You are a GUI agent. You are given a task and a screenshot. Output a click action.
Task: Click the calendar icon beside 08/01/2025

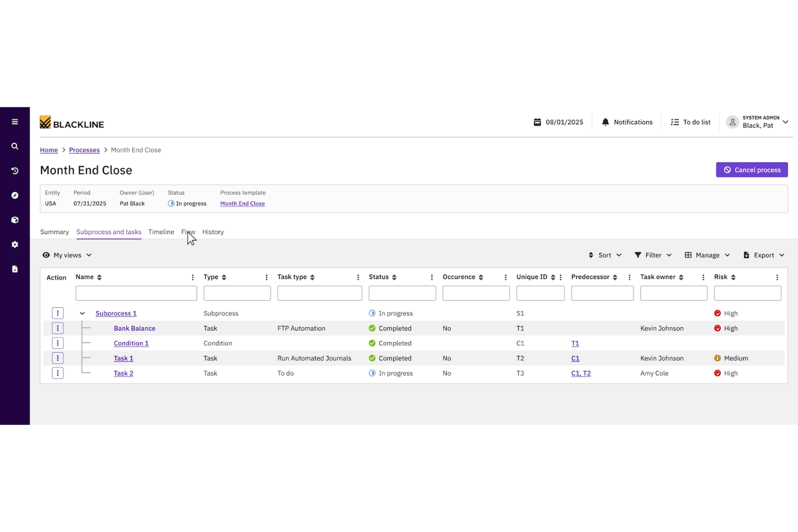click(x=537, y=122)
